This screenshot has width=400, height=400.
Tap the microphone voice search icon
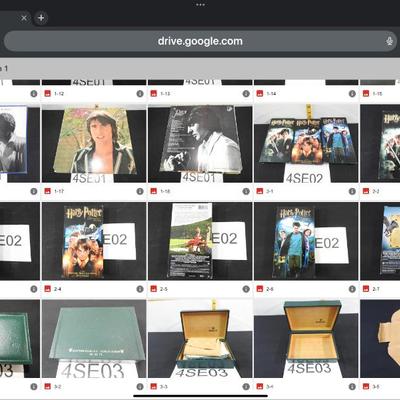(x=389, y=41)
